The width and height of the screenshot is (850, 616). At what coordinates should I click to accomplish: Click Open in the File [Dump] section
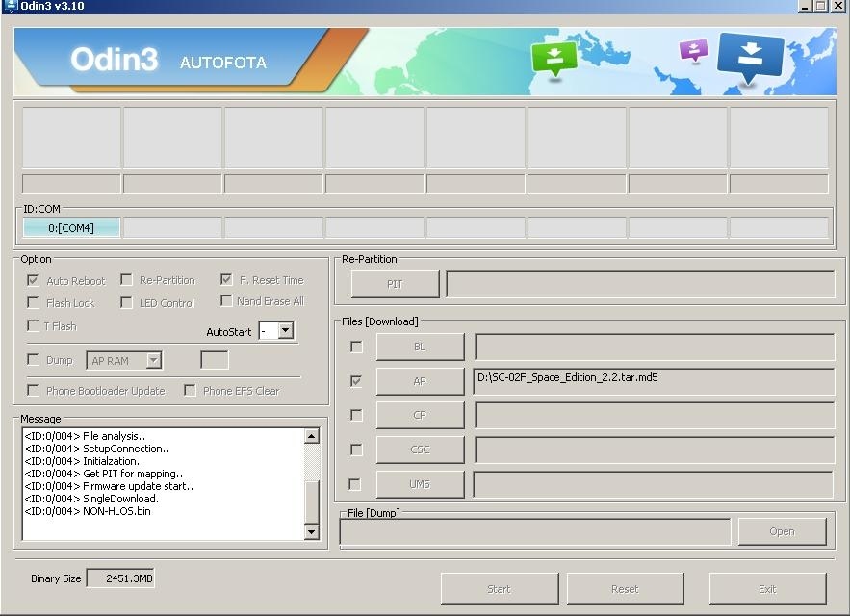tap(783, 531)
